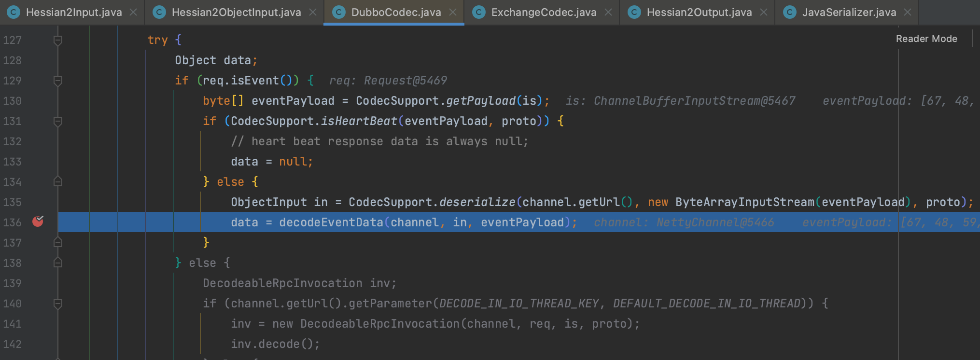Viewport: 980px width, 360px height.
Task: Collapse the if block on line 140
Action: point(58,304)
